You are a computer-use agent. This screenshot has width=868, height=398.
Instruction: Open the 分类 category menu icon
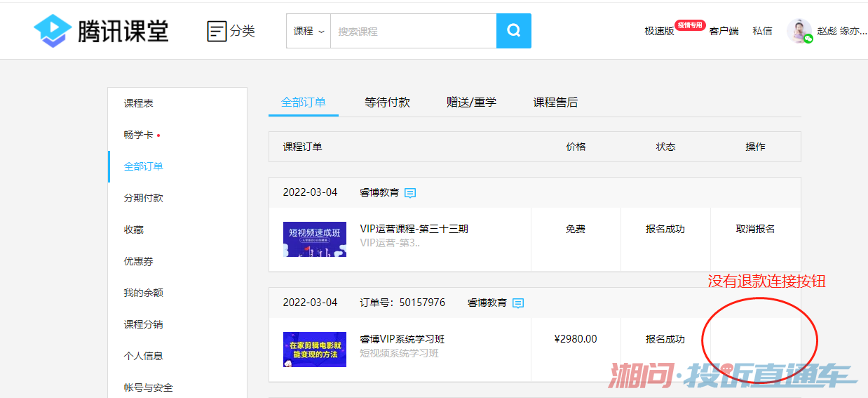(x=217, y=31)
